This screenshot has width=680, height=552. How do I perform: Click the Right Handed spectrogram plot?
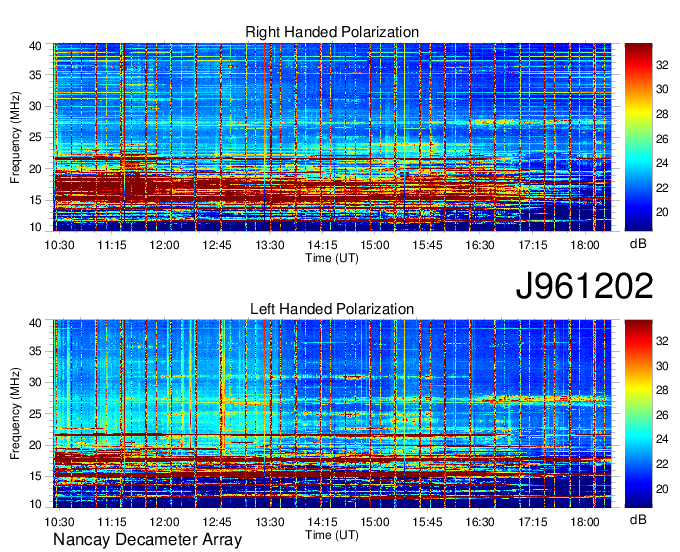[x=332, y=137]
